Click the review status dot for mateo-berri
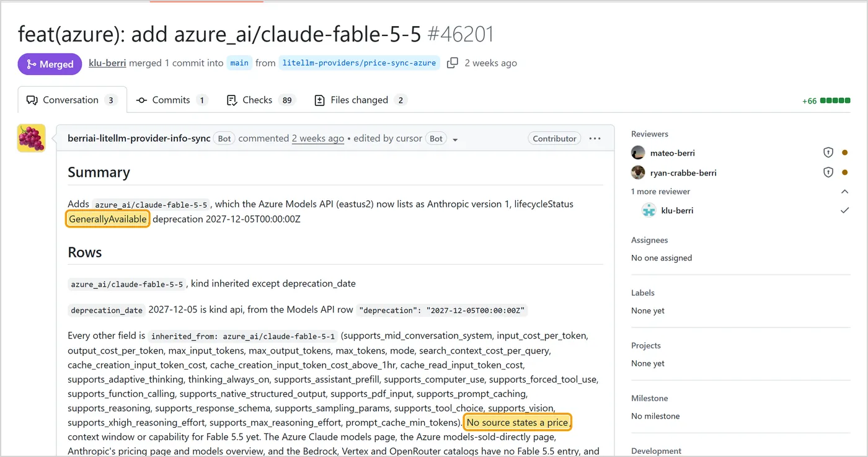868x457 pixels. point(844,153)
